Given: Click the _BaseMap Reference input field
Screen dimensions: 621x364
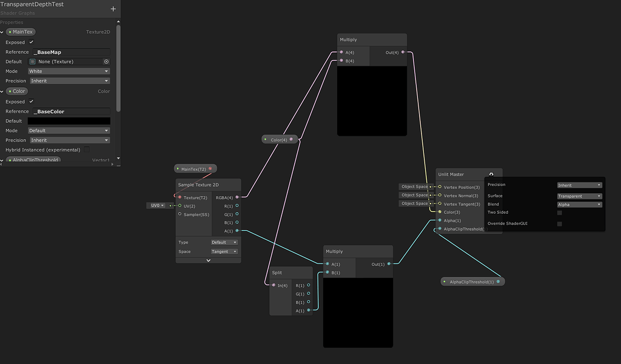Looking at the screenshot, I should pos(69,51).
